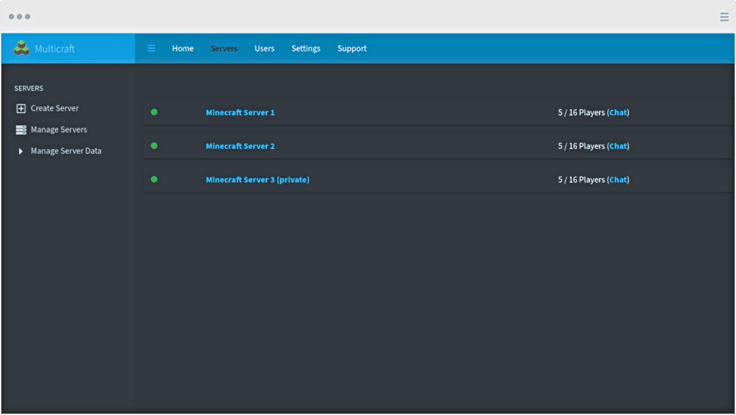The image size is (736, 415).
Task: Click green status dot for Minecraft Server 3
Action: [154, 179]
